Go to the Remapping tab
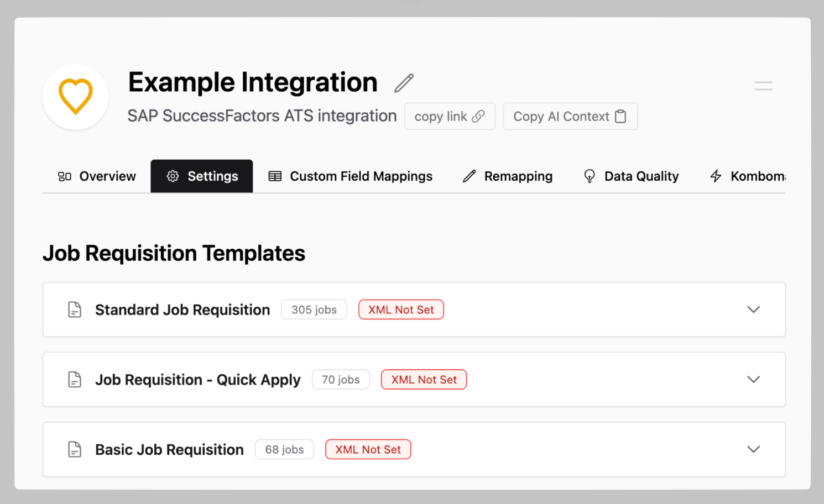Image resolution: width=824 pixels, height=504 pixels. (x=508, y=176)
